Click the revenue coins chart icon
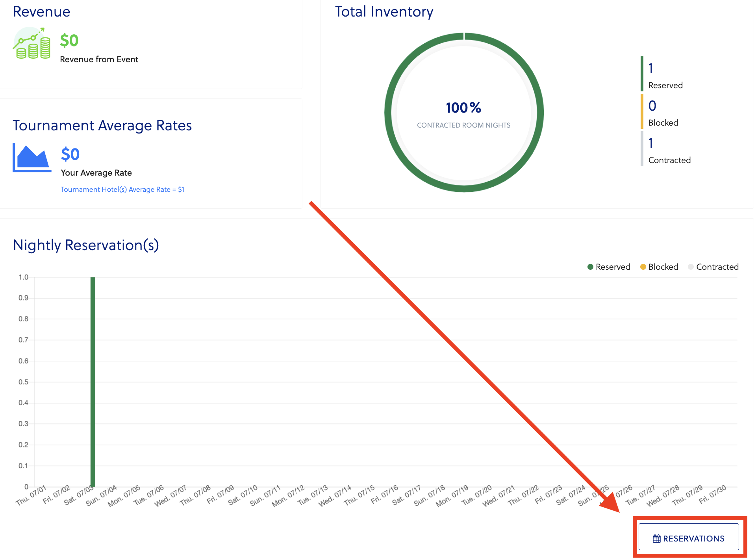The image size is (756, 560). pos(32,43)
